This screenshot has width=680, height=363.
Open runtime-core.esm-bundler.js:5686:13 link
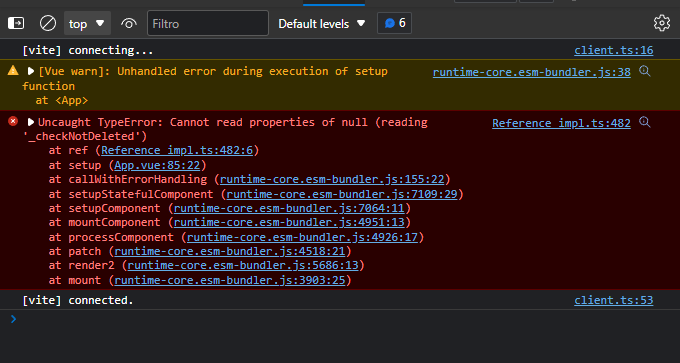(243, 265)
